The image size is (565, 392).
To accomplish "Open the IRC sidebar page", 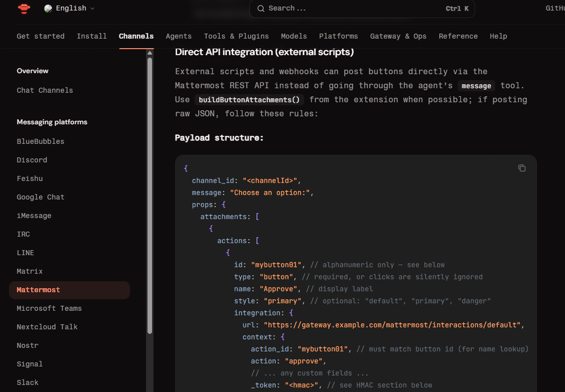I will 23,234.
